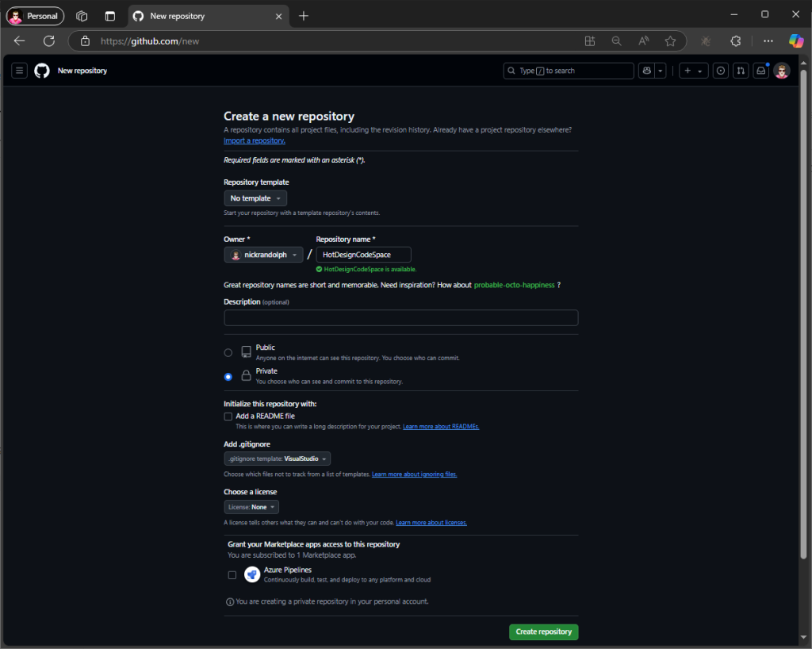Click the browser favorites star icon
812x649 pixels.
670,40
